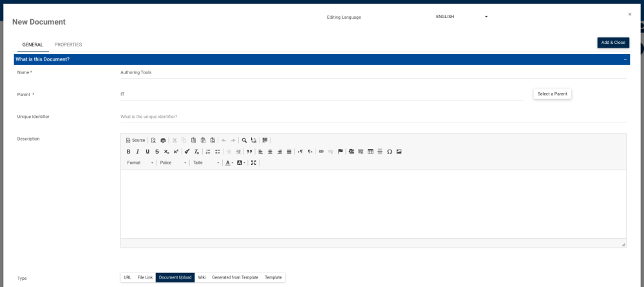Choose the last Type option, Template
Viewport: 644px width, 287px height.
pyautogui.click(x=273, y=277)
